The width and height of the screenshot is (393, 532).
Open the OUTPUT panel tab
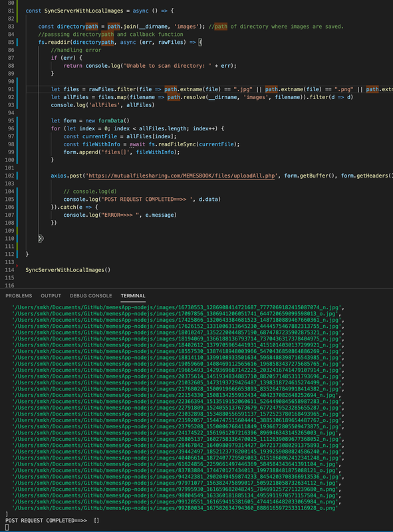point(51,296)
